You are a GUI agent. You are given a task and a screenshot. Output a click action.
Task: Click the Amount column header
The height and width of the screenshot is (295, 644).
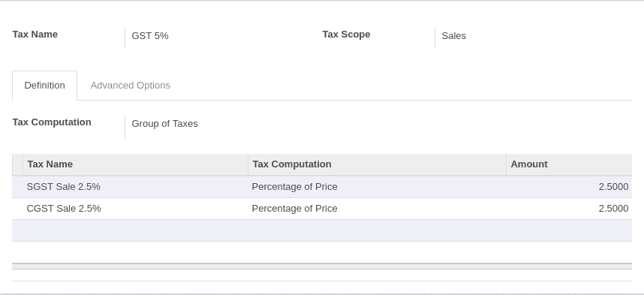[569, 164]
